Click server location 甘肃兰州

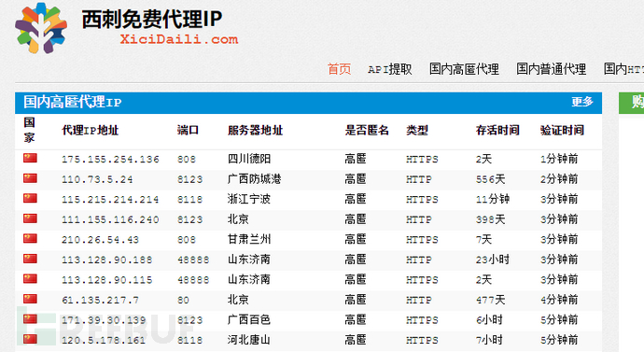click(249, 239)
